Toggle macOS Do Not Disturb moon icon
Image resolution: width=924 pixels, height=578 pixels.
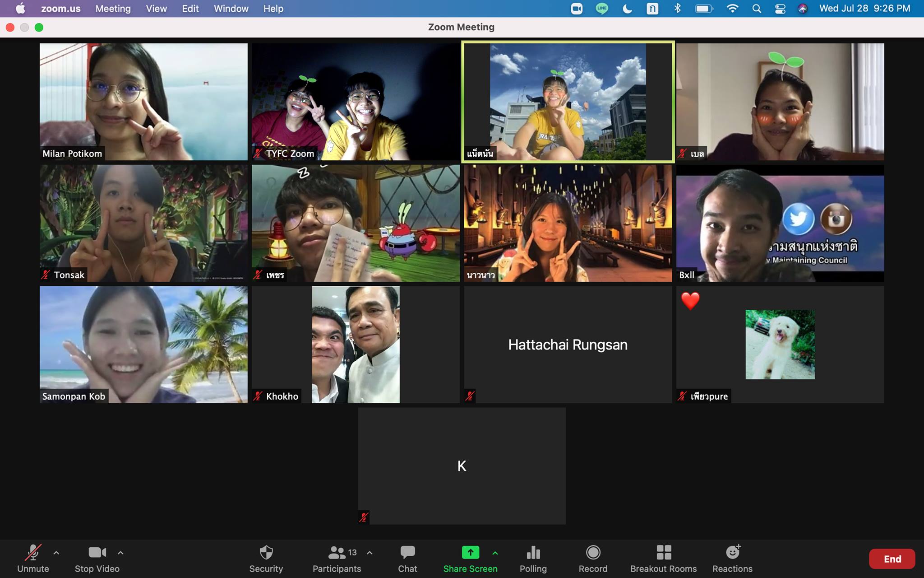coord(627,9)
